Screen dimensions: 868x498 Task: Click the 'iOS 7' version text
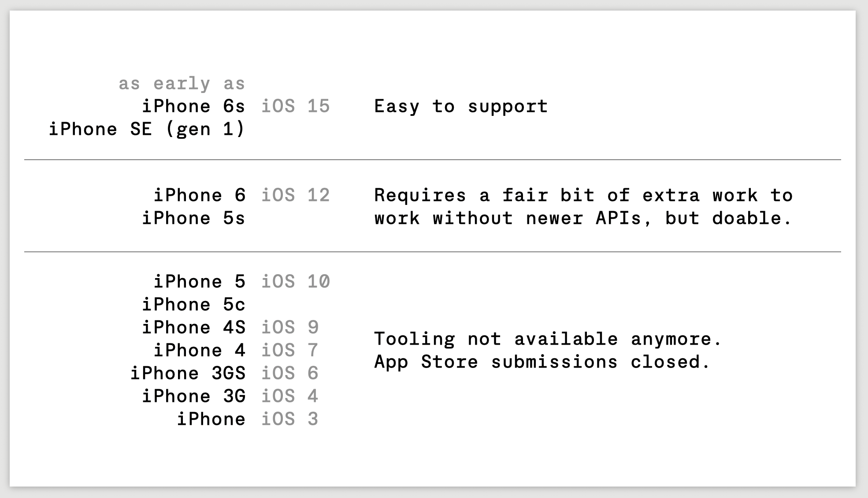coord(290,350)
